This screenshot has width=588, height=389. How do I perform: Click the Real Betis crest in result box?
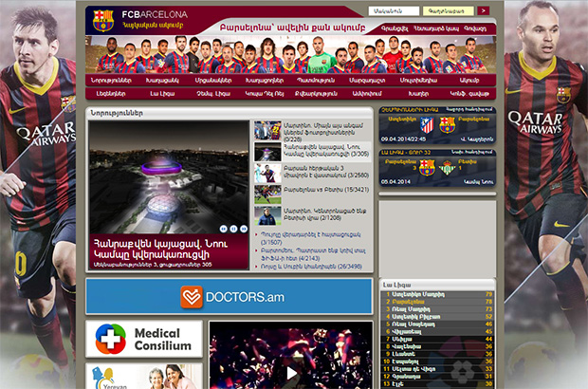pos(447,168)
